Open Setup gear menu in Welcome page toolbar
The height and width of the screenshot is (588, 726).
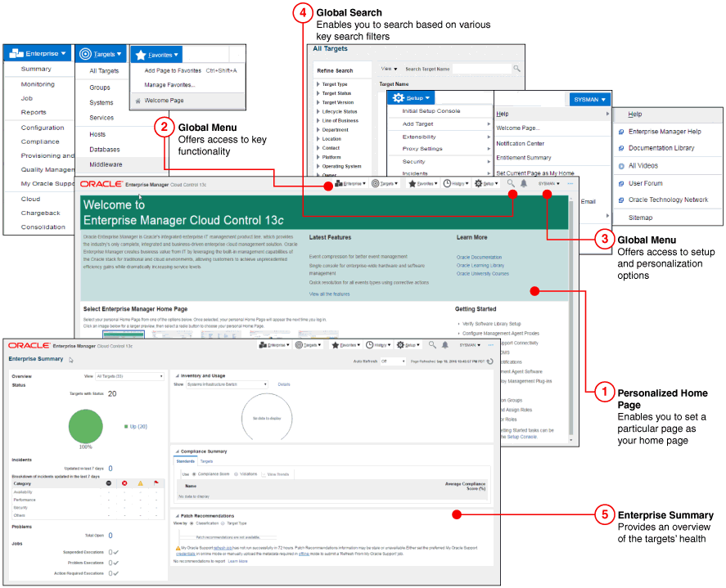coord(486,184)
